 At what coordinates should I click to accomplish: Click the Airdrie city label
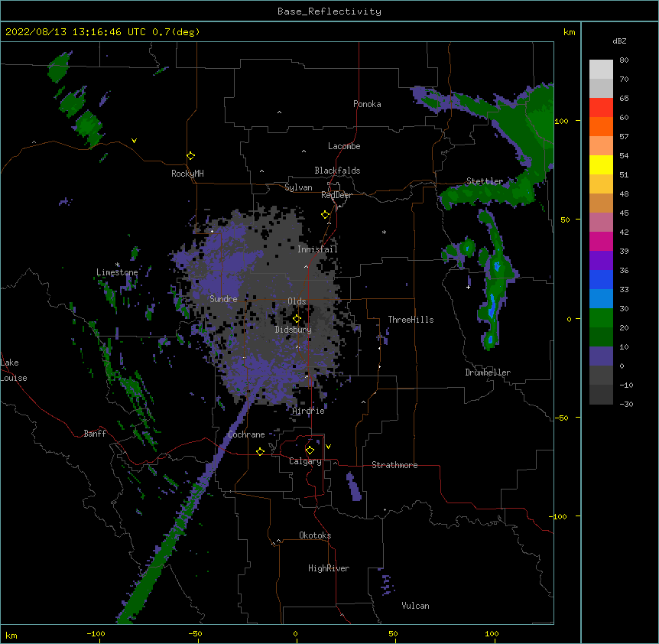click(x=308, y=411)
